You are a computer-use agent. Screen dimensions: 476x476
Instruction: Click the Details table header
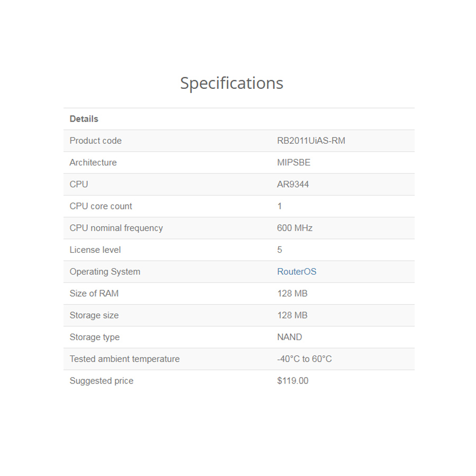(84, 119)
